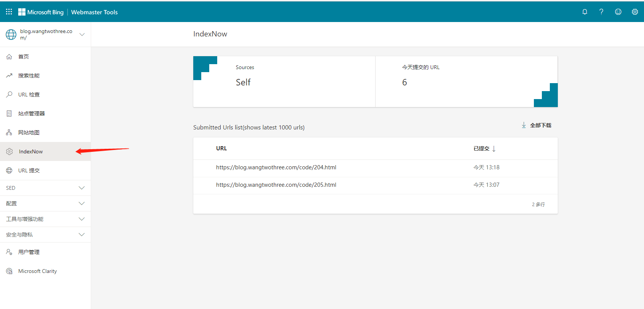Expand the SED section
644x309 pixels.
(81, 188)
